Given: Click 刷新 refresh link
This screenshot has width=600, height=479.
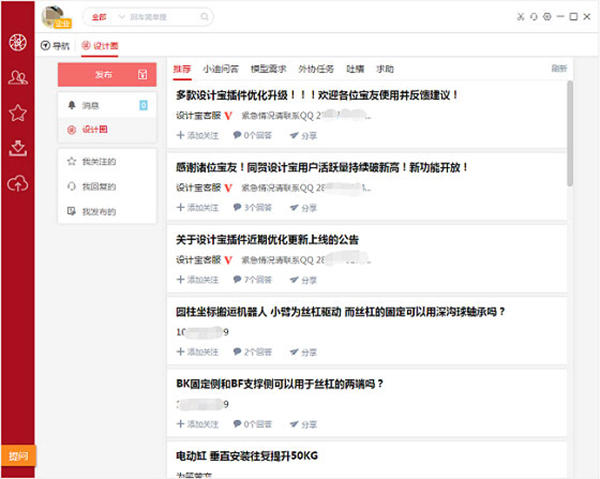Looking at the screenshot, I should [x=559, y=69].
